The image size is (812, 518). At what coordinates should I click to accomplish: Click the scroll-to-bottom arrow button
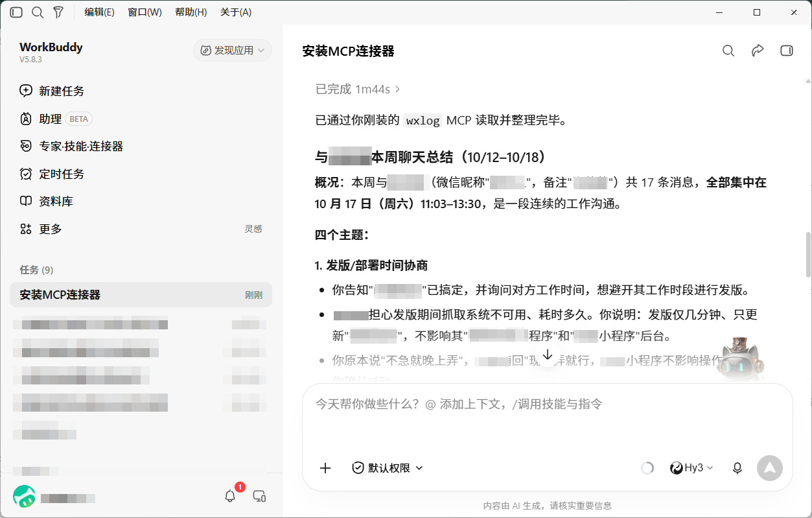548,355
